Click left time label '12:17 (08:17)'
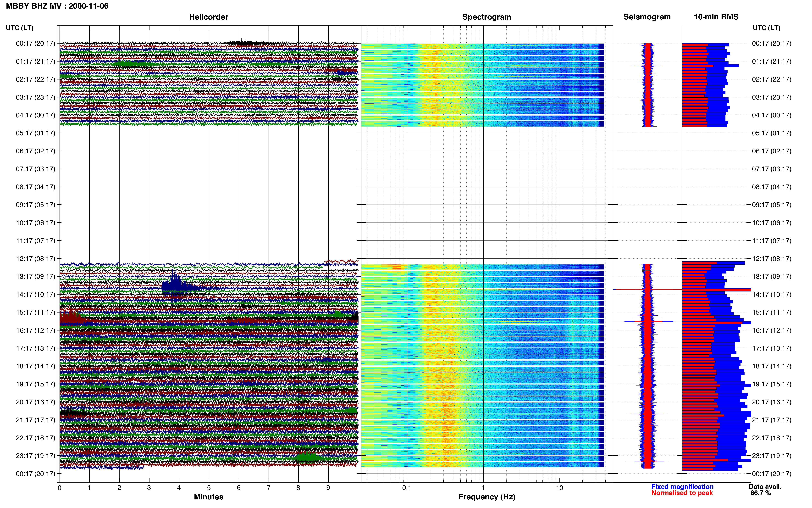812x508 pixels. pyautogui.click(x=36, y=259)
